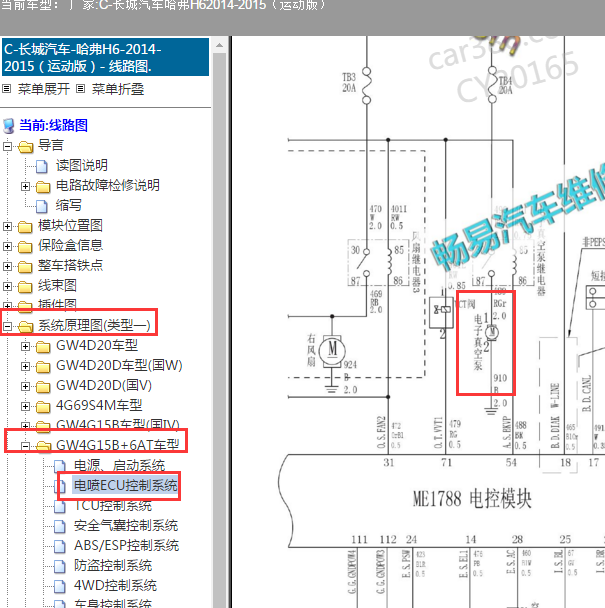This screenshot has height=608, width=605.
Task: Expand the GW4D20D车型(国W) node
Action: (x=25, y=366)
